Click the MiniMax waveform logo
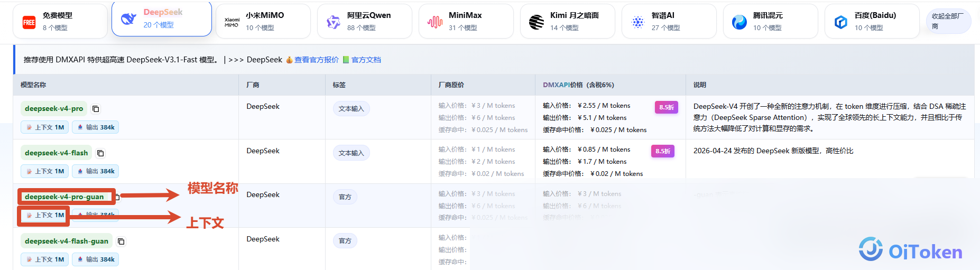This screenshot has height=270, width=980. point(435,22)
